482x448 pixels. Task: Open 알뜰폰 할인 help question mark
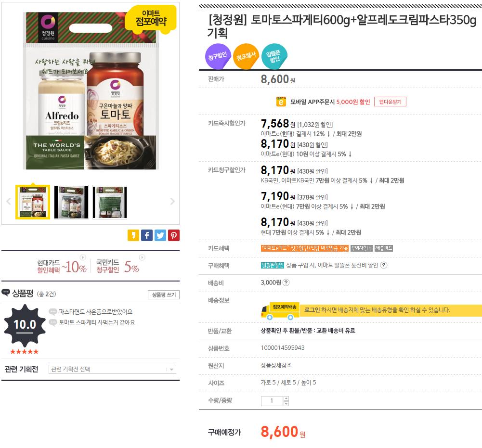click(x=384, y=265)
